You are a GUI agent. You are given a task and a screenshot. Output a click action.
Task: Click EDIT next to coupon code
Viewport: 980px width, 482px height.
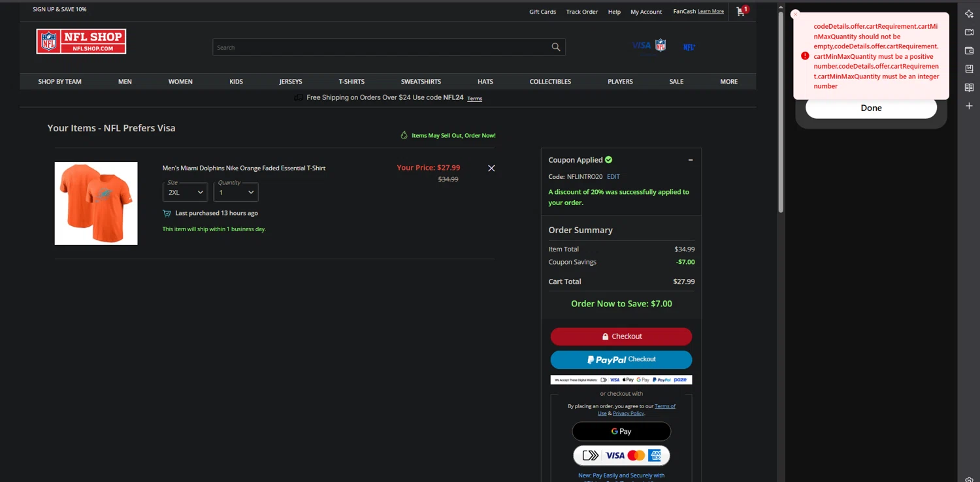(613, 177)
